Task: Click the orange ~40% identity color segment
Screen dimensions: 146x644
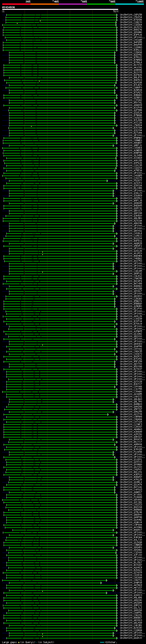Action: [45, 4]
